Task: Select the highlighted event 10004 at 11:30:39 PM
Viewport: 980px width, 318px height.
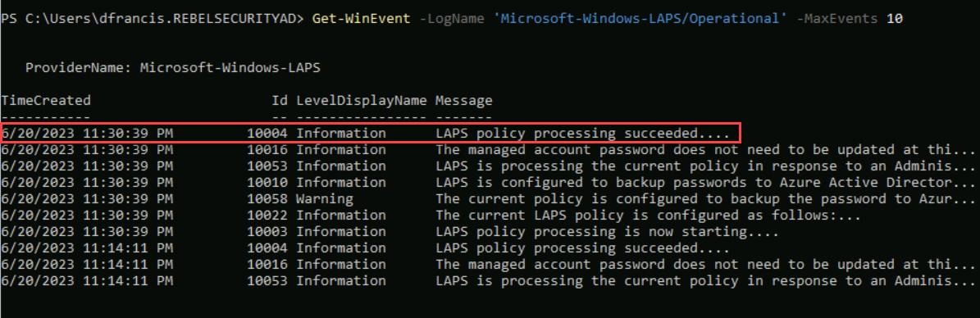Action: [370, 133]
